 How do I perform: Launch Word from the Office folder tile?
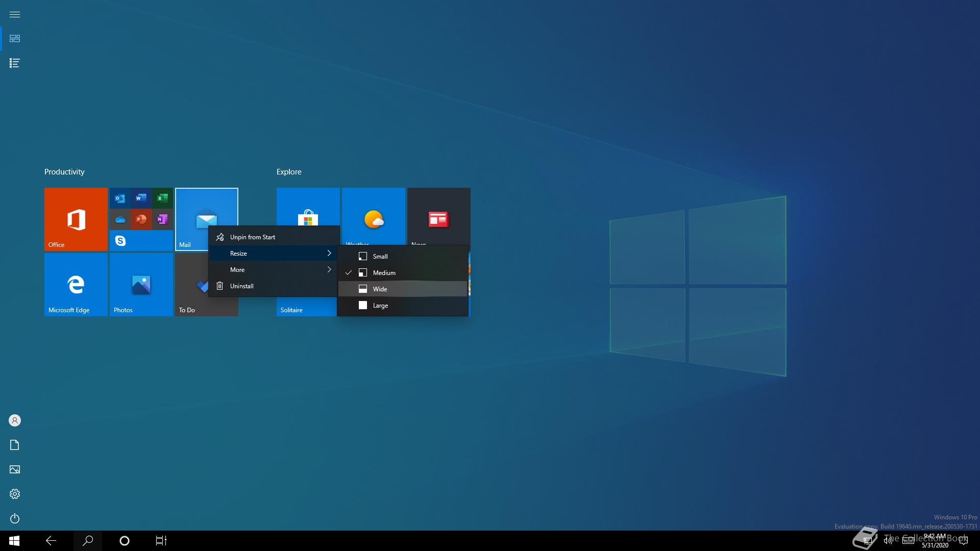pos(141,198)
